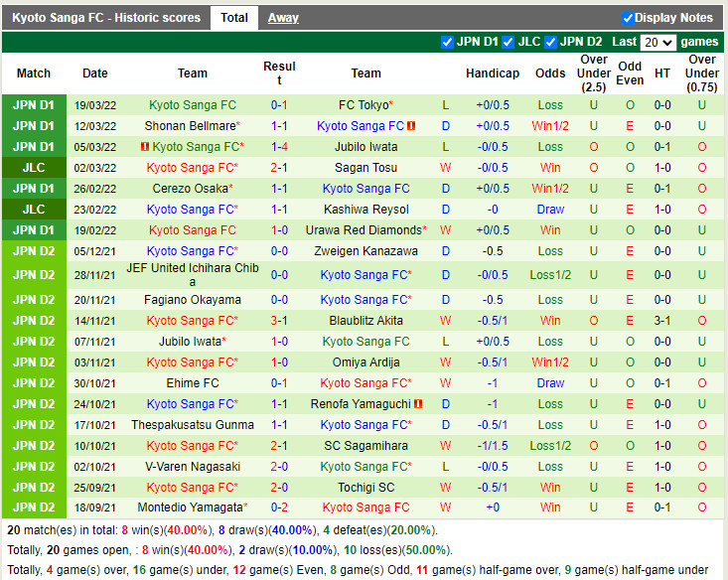728x580 pixels.
Task: Open FC Tokyo team link
Action: tap(364, 105)
